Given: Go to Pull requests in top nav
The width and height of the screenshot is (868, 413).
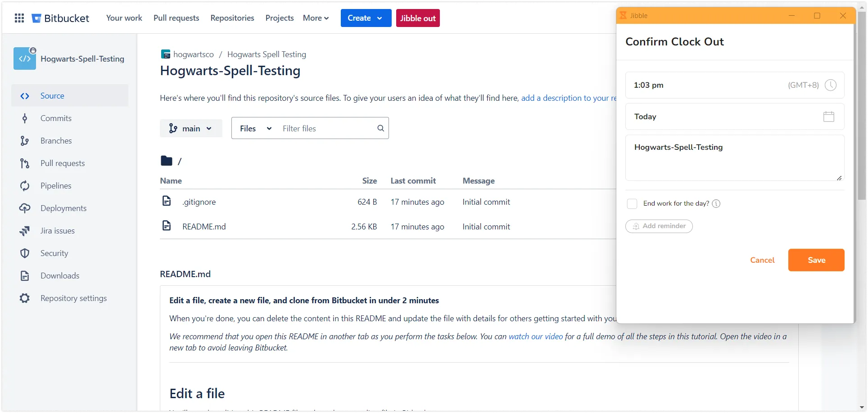Looking at the screenshot, I should (176, 18).
